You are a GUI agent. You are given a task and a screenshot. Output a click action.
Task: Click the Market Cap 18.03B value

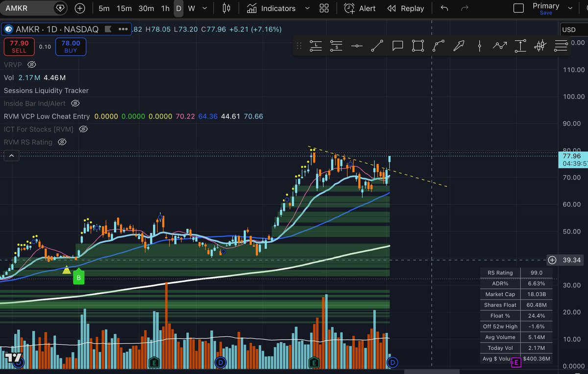[x=537, y=294]
